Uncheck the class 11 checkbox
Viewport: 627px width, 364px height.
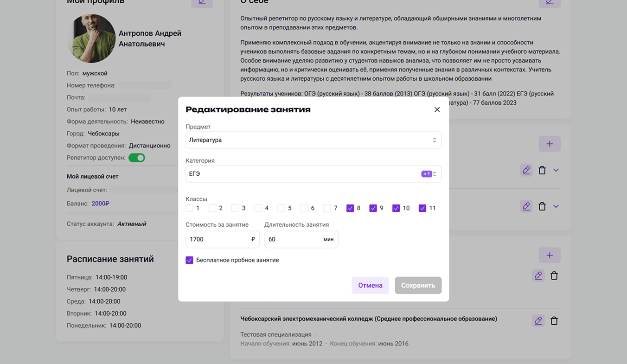(x=422, y=208)
